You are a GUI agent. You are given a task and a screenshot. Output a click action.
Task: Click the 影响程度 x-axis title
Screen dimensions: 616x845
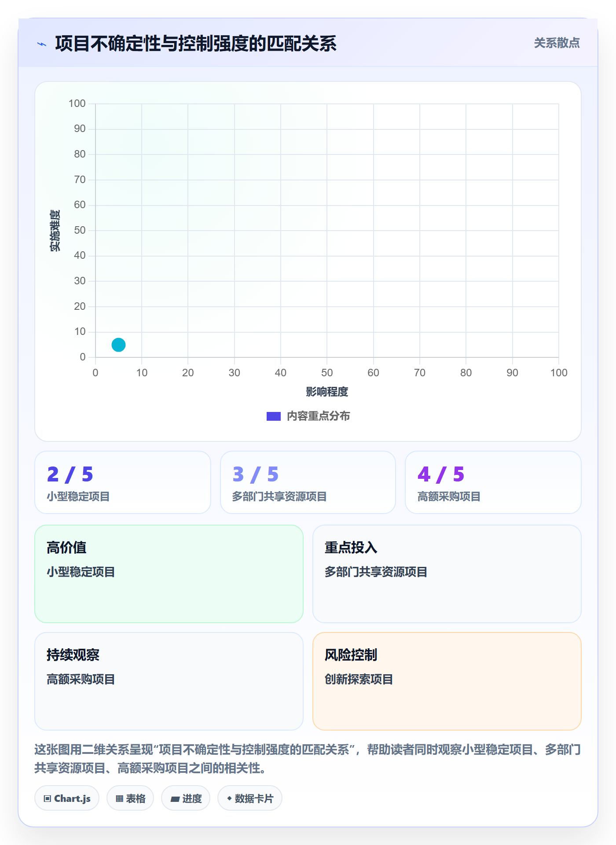coord(327,392)
